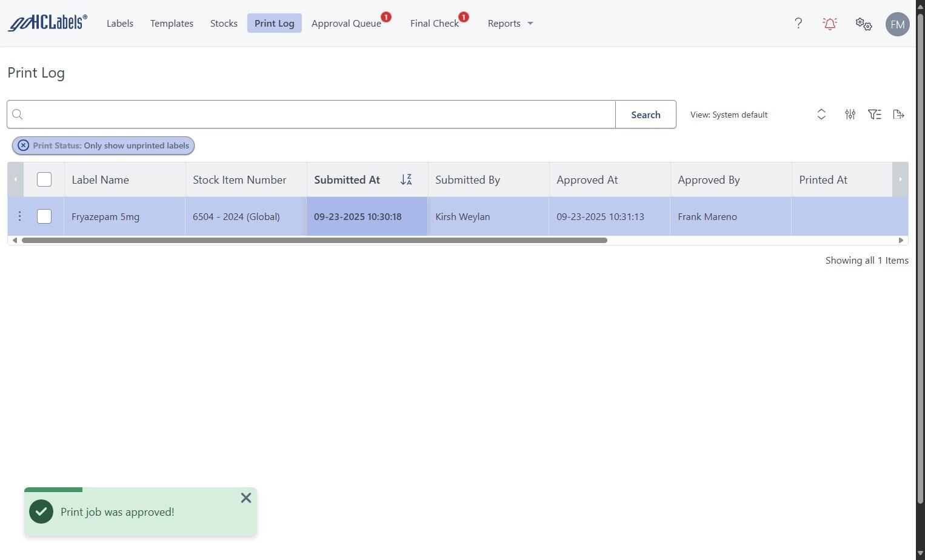Open the red notifications bell

click(x=830, y=24)
